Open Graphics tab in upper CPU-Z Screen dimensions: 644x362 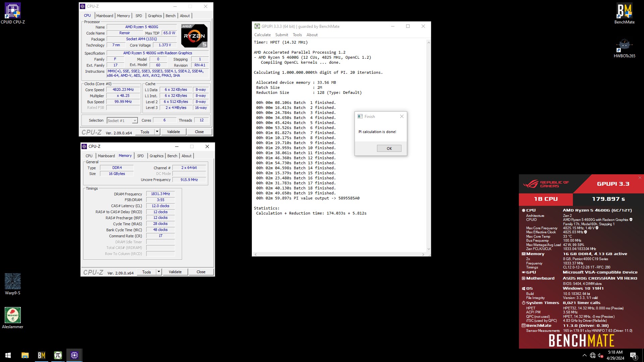pos(155,16)
